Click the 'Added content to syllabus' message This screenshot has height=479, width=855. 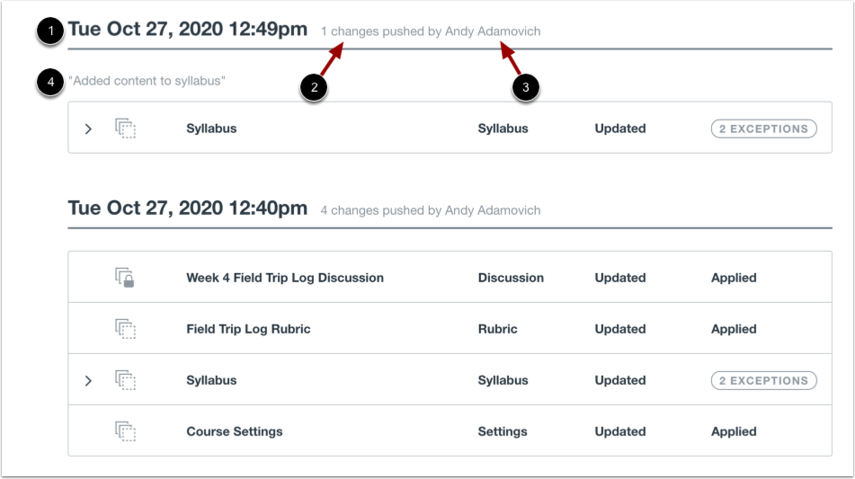click(147, 81)
